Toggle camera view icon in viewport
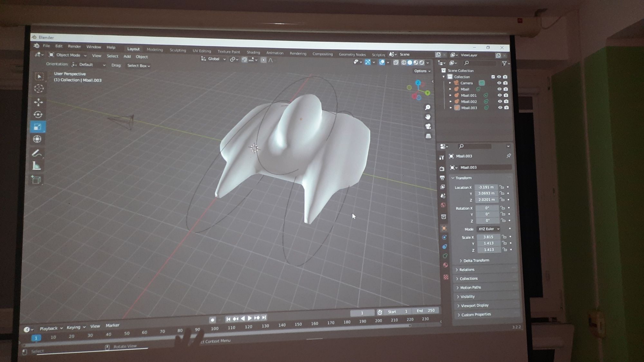The width and height of the screenshot is (644, 362). [x=428, y=126]
